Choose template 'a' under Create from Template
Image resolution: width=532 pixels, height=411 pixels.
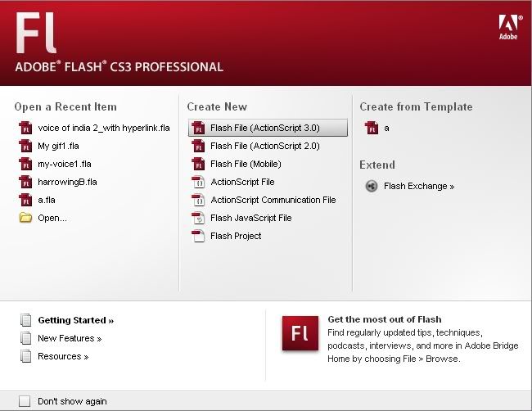[x=386, y=128]
